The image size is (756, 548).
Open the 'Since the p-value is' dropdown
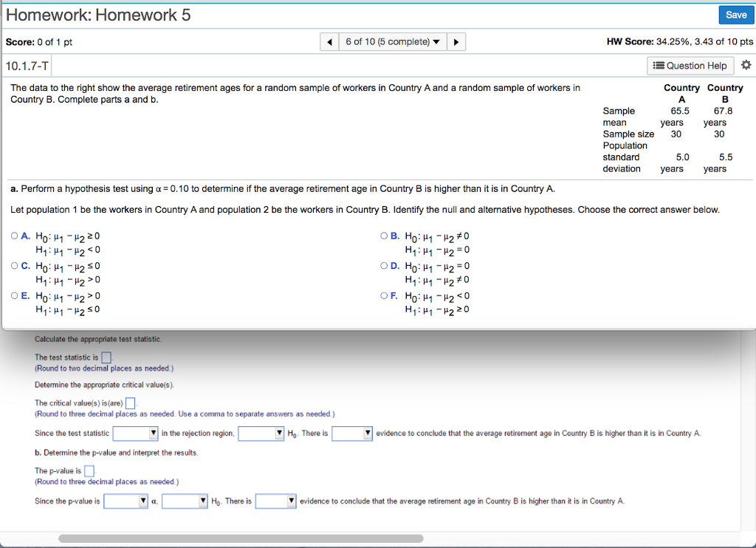click(125, 501)
